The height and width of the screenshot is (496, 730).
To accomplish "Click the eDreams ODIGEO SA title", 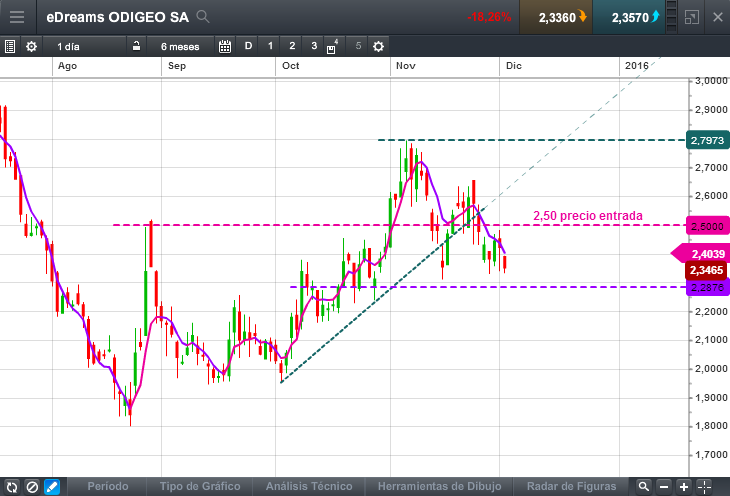I will pos(117,17).
